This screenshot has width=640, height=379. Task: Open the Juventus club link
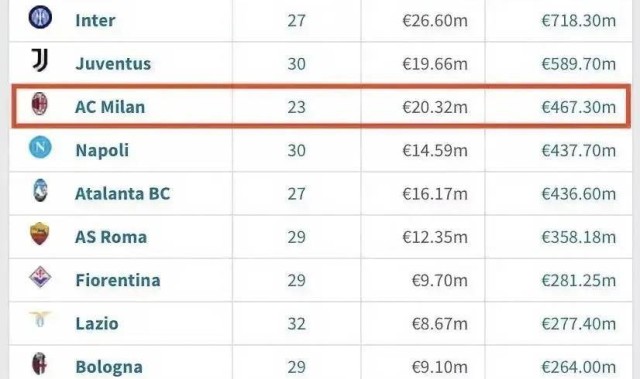tap(113, 64)
